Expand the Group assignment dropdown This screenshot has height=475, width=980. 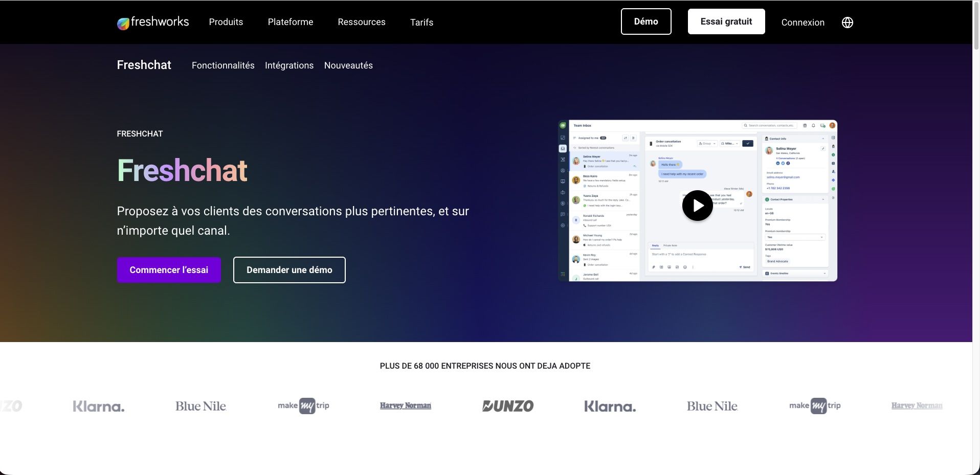point(707,143)
